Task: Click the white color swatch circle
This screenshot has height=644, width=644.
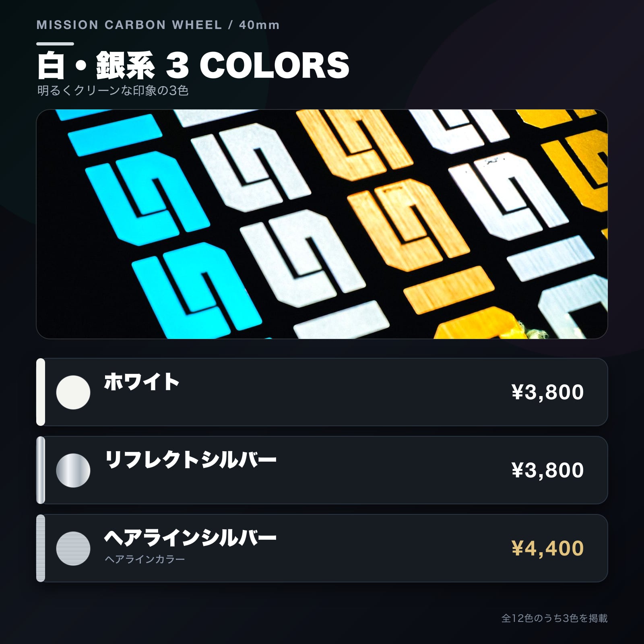Action: 73,392
